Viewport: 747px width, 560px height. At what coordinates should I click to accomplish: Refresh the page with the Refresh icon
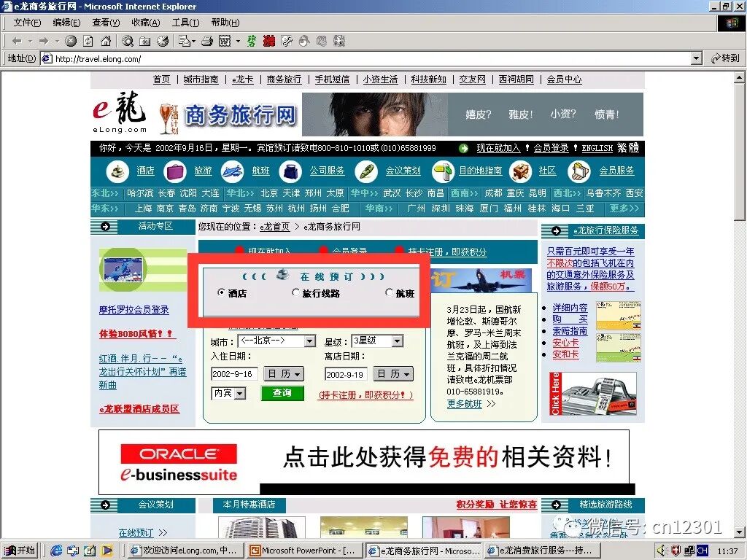click(88, 42)
